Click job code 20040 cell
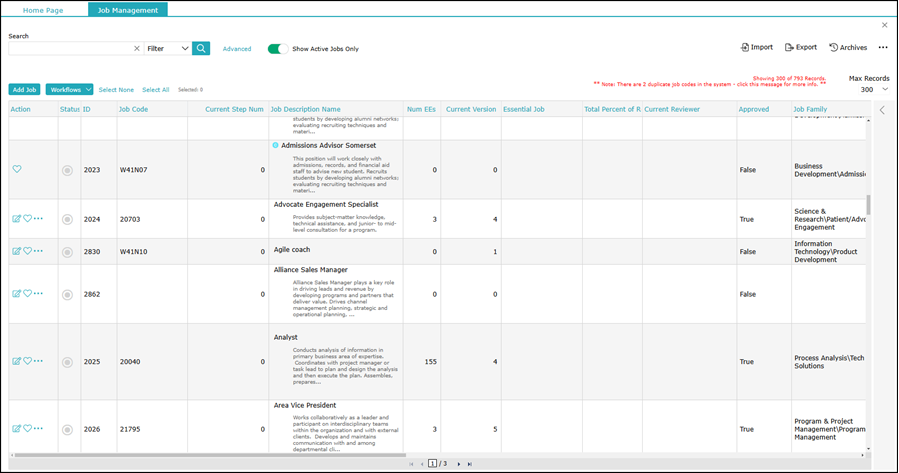The image size is (899, 473). (x=153, y=362)
